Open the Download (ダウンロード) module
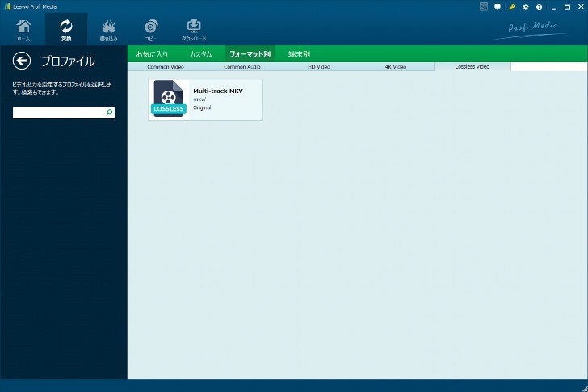This screenshot has height=392, width=588. tap(194, 30)
